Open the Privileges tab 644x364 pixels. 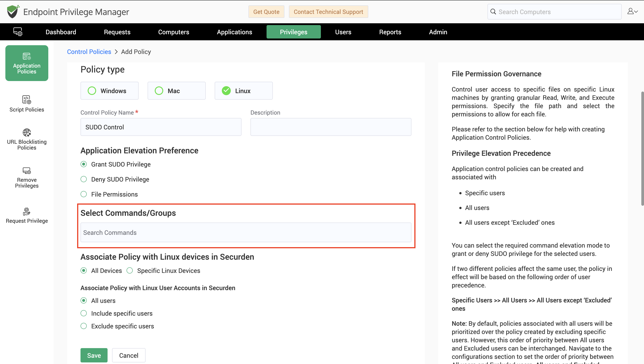[x=294, y=32]
